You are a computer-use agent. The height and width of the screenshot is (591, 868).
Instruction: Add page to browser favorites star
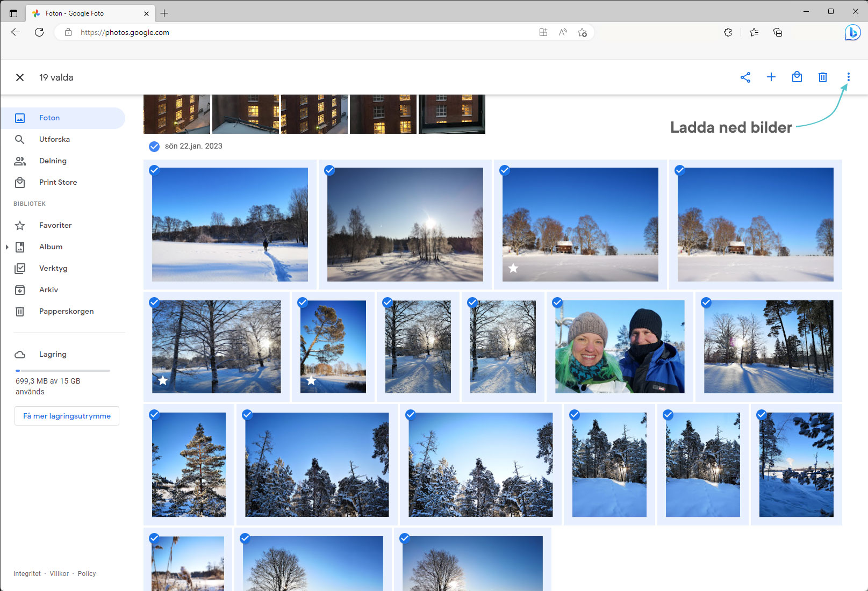[582, 32]
